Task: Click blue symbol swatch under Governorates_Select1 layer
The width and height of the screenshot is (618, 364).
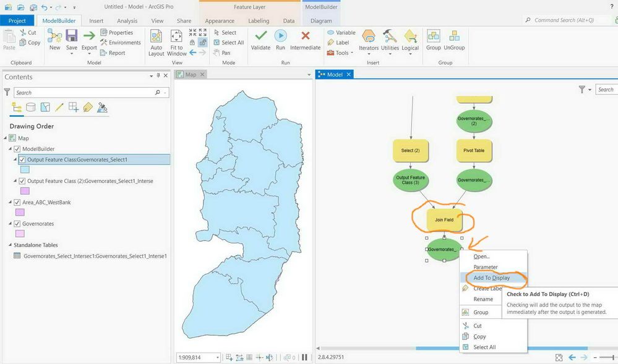Action: (x=25, y=170)
